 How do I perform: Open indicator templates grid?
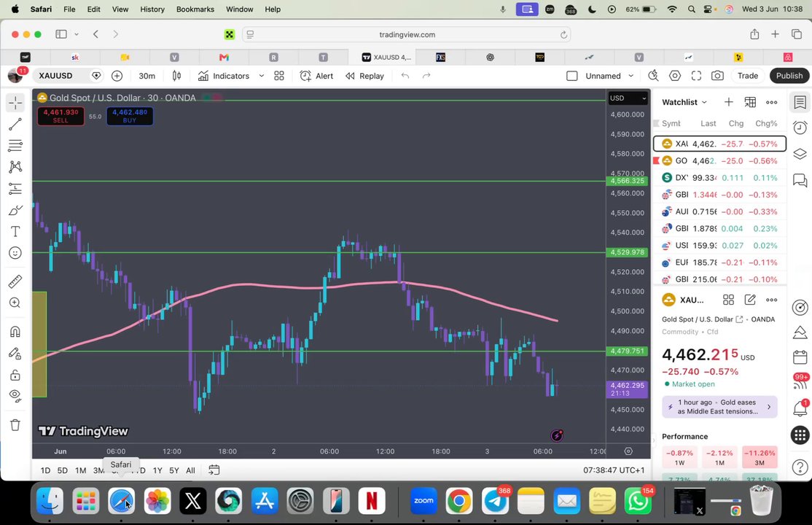tap(279, 76)
